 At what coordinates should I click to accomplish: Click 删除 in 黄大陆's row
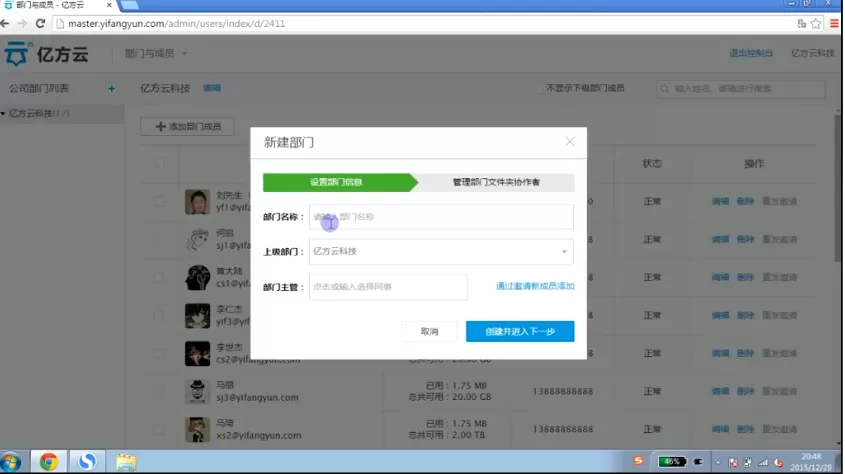[745, 277]
